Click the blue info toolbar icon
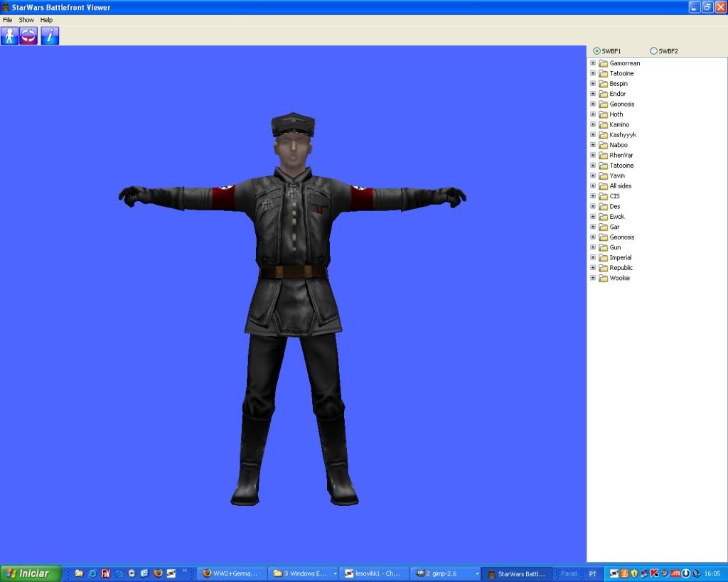Screen dimensions: 728x582 pyautogui.click(x=50, y=36)
